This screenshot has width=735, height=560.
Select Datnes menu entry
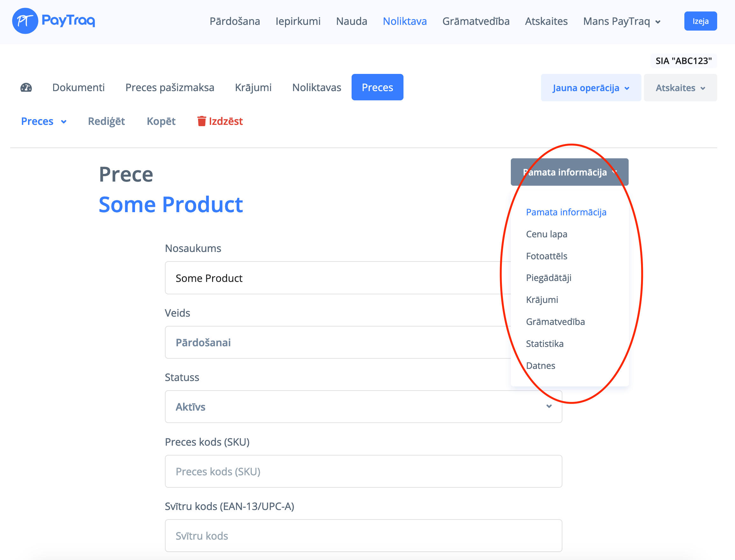click(x=540, y=366)
